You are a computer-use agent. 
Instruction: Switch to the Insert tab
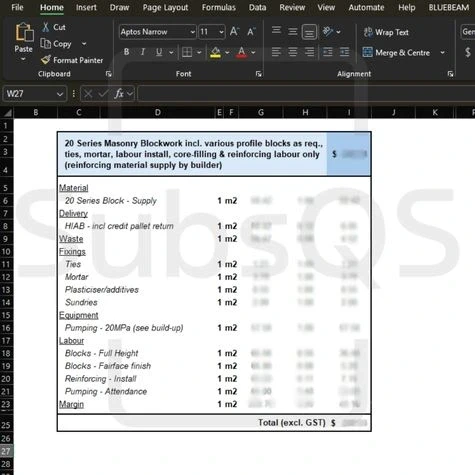tap(86, 7)
